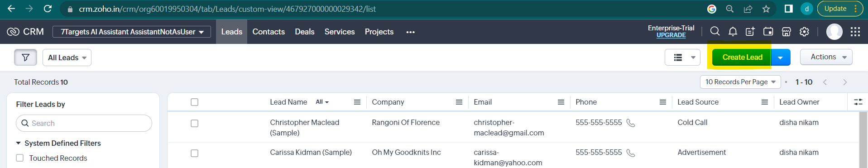Check Christopher Maclead row checkbox
The image size is (868, 168).
(x=195, y=123)
